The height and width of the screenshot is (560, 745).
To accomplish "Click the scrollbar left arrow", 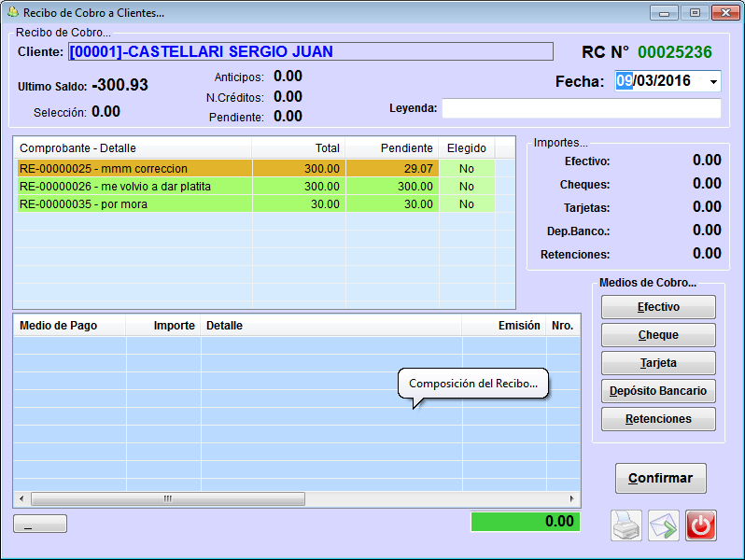I will tap(21, 498).
